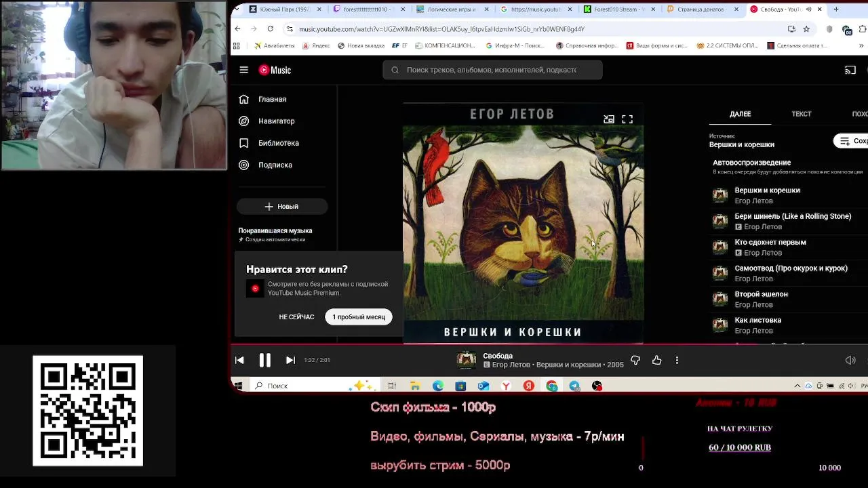The width and height of the screenshot is (868, 488).
Task: Click the search field for tracks and albums
Action: click(x=492, y=70)
